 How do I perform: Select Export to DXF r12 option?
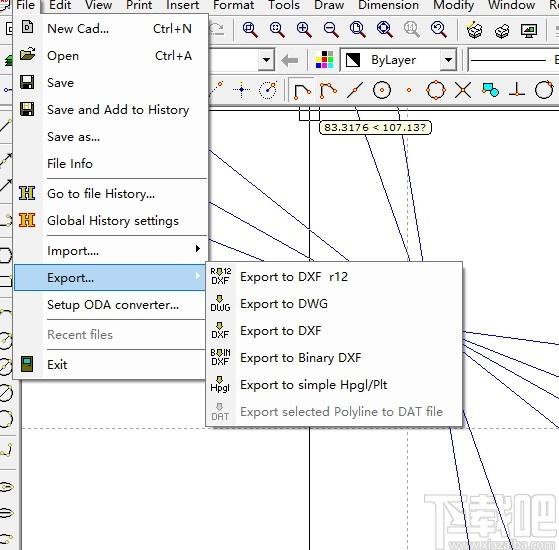[x=294, y=277]
